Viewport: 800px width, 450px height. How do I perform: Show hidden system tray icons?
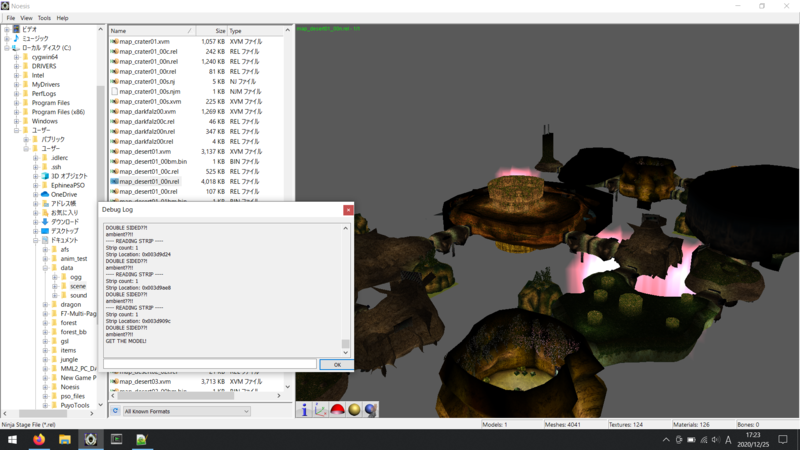tap(666, 440)
